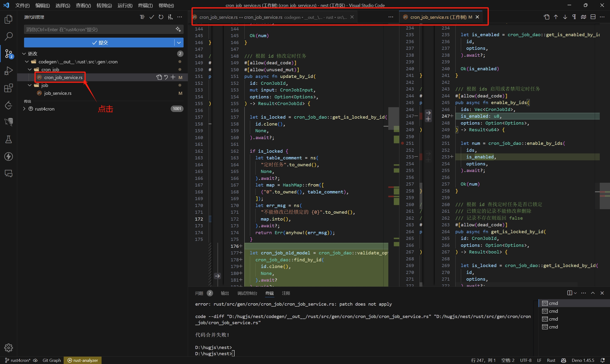Collapse the codegen\__out__\rust\src\gen\cron folder
The width and height of the screenshot is (610, 364).
coord(27,61)
